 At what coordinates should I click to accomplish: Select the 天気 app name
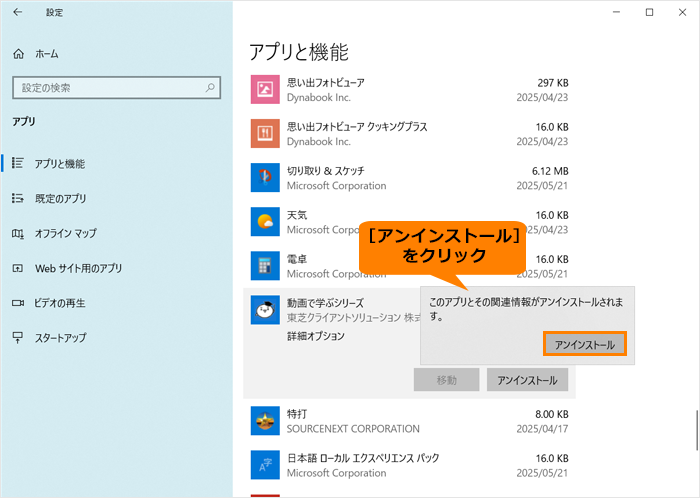coord(297,215)
